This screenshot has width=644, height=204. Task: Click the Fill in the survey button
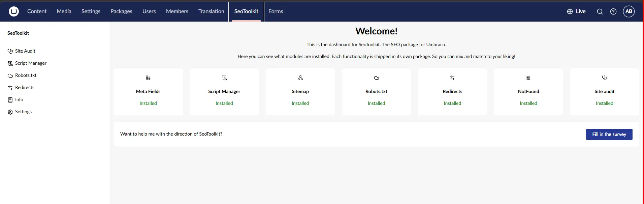[609, 134]
